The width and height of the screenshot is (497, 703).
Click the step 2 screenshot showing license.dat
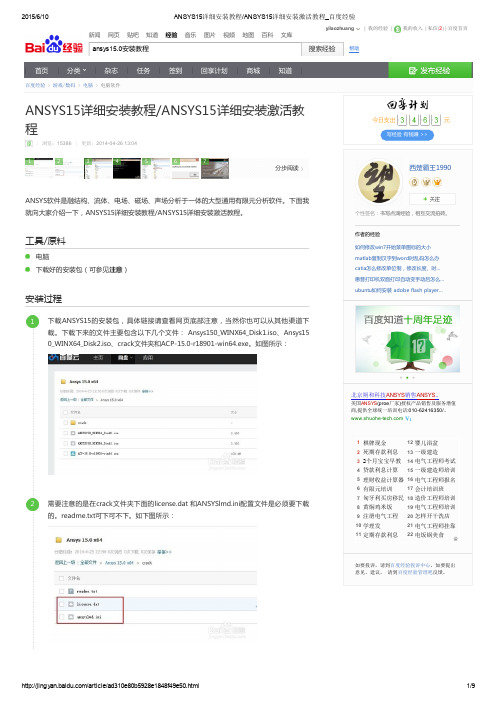click(152, 583)
